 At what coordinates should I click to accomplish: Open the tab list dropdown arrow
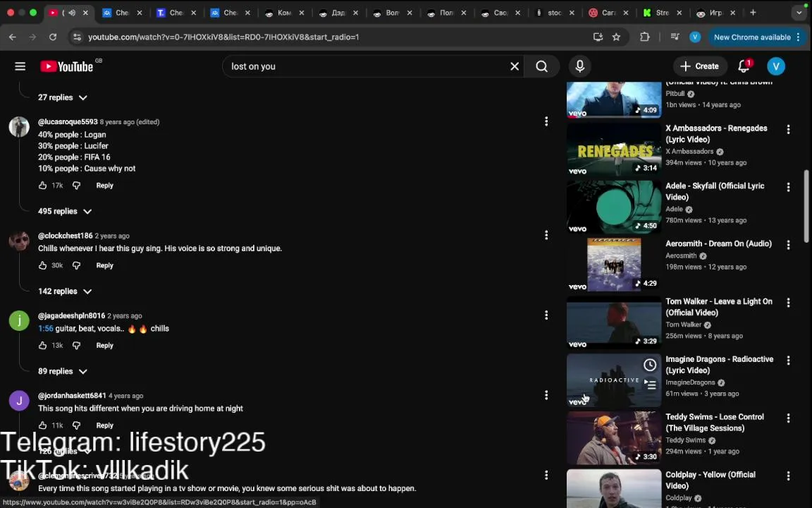tap(799, 13)
